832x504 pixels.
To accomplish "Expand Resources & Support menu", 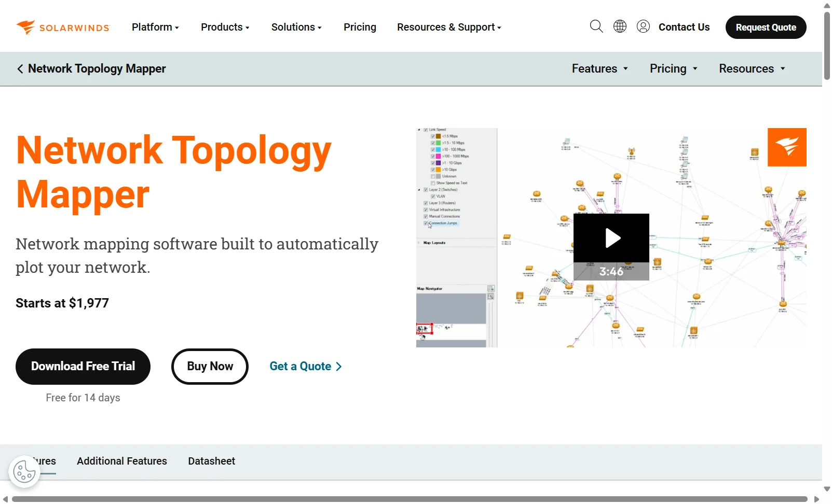I will (x=449, y=27).
